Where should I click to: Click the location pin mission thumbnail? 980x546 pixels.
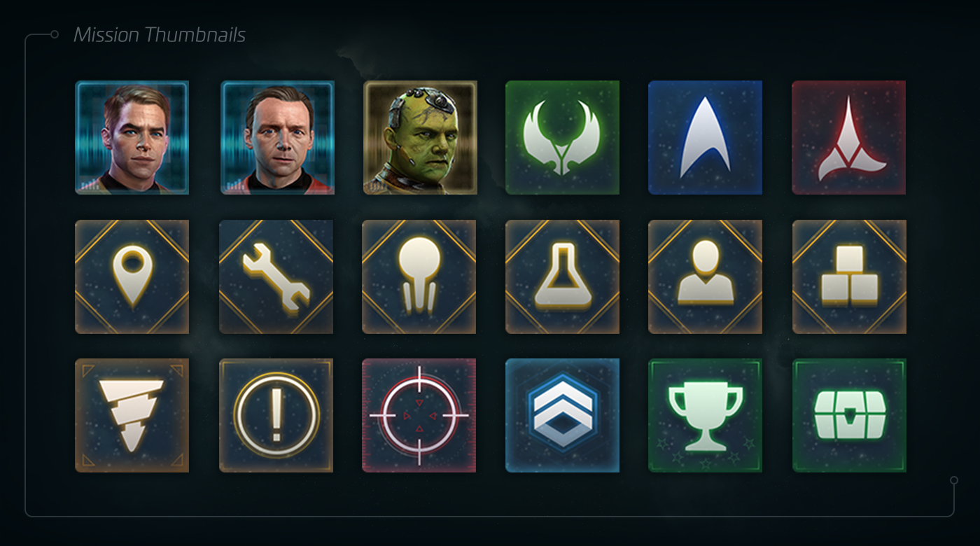[x=132, y=277]
